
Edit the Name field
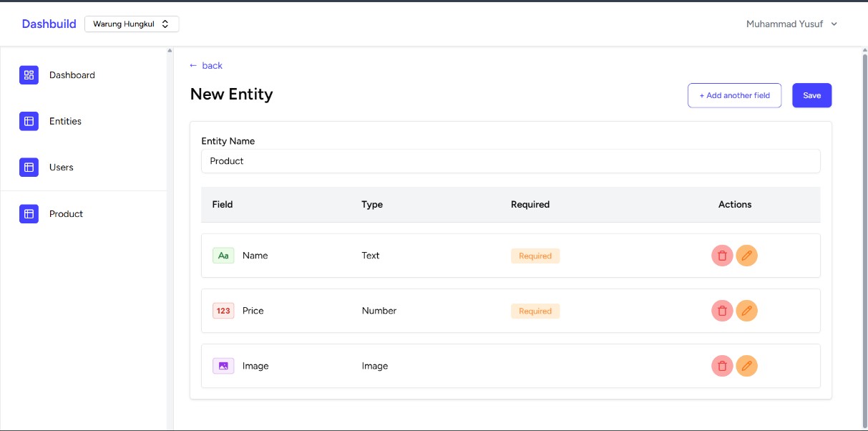click(x=746, y=256)
